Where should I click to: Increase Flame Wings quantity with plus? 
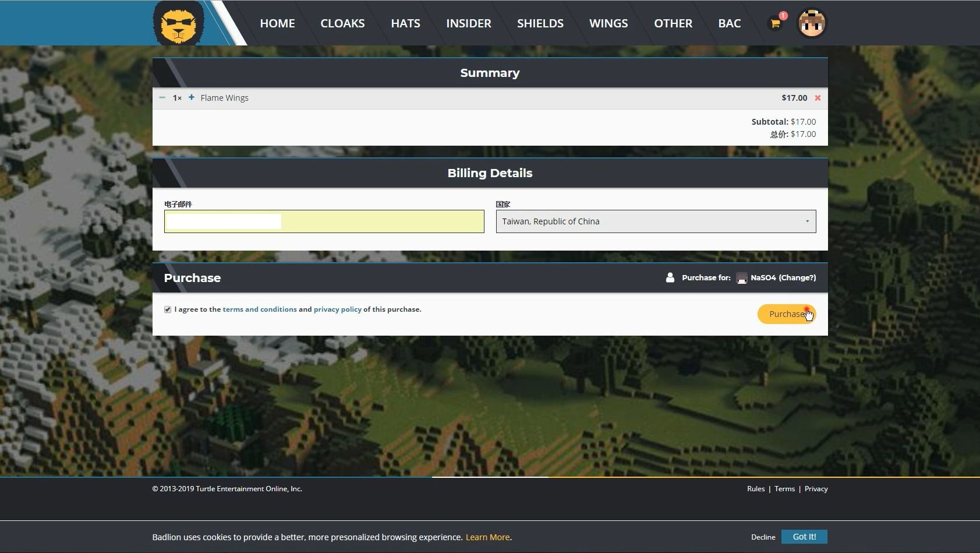click(x=192, y=97)
